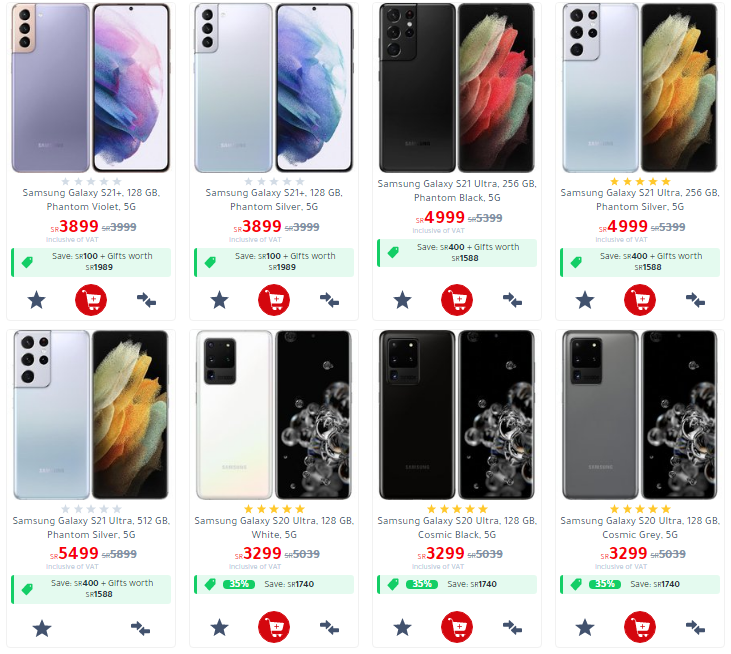Click star rating of S21 Ultra 256 GB Silver
The height and width of the screenshot is (654, 731).
point(640,181)
